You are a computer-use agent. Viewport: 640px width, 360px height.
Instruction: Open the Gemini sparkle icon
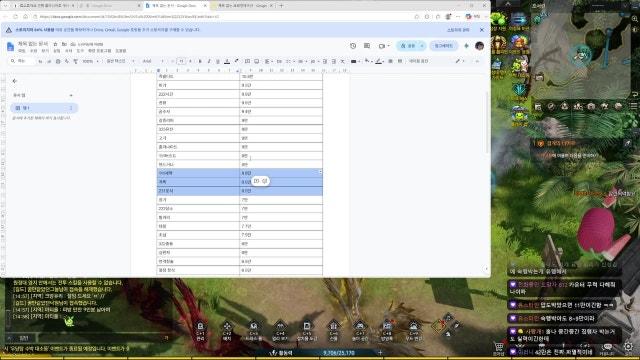(466, 46)
